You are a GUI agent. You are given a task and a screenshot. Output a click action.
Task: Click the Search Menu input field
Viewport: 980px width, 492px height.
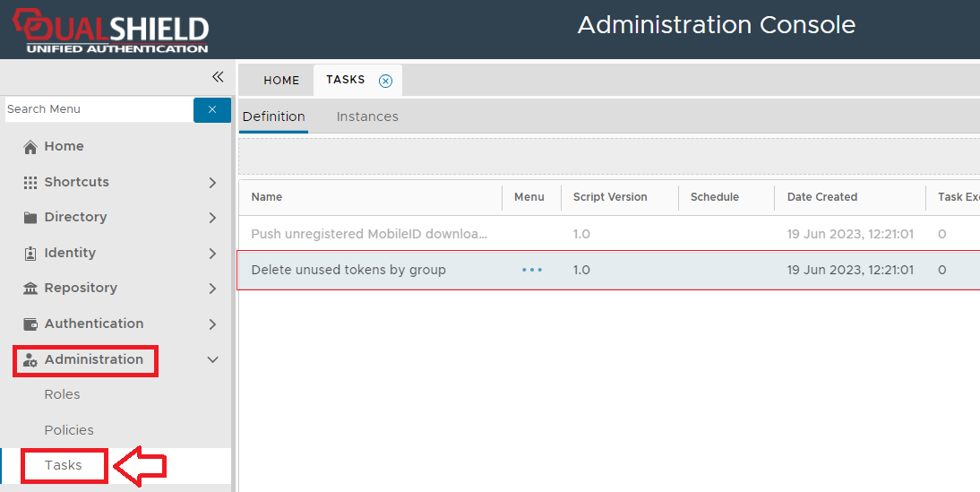click(x=97, y=109)
